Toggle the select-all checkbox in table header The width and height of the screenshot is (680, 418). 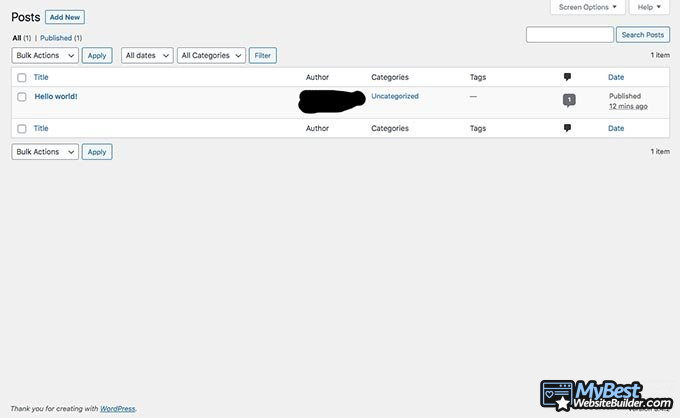coord(22,77)
